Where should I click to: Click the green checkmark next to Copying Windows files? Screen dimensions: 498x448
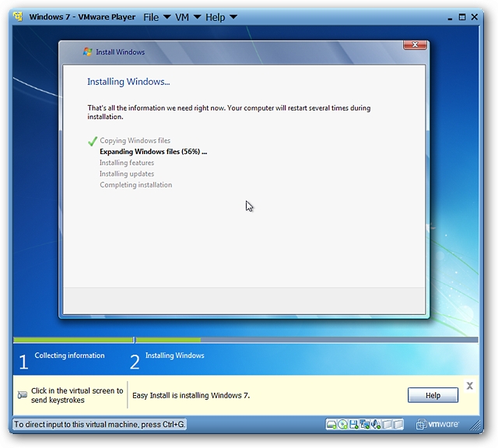(x=93, y=141)
